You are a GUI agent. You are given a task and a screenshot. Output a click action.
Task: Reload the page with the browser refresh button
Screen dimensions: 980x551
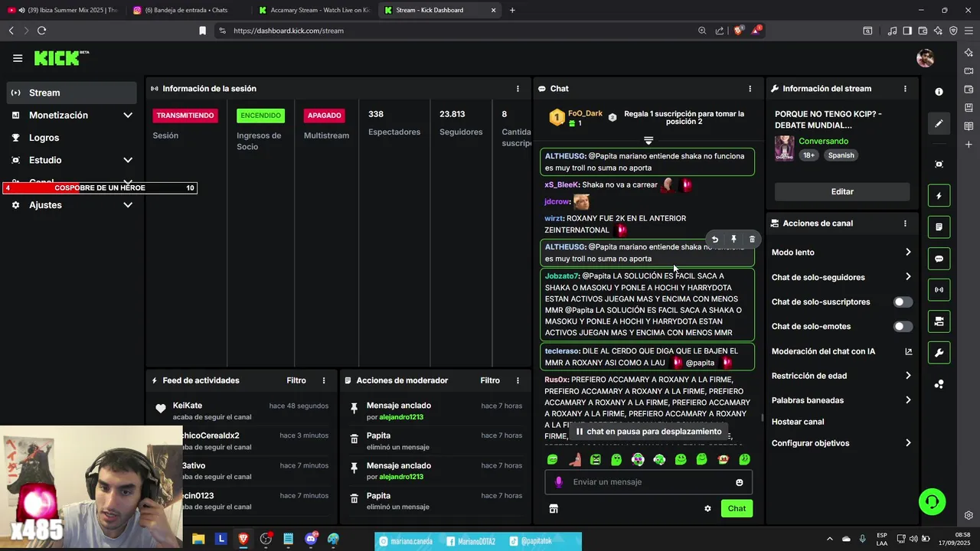pyautogui.click(x=41, y=31)
